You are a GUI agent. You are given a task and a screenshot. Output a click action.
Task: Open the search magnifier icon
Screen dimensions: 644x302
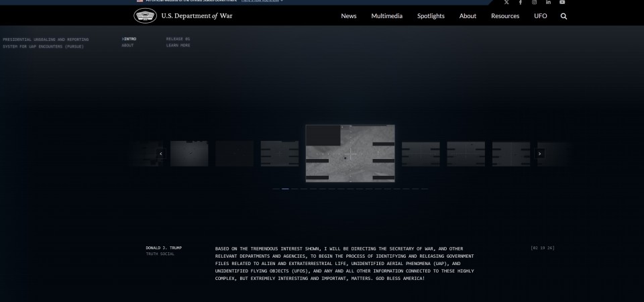(x=563, y=16)
